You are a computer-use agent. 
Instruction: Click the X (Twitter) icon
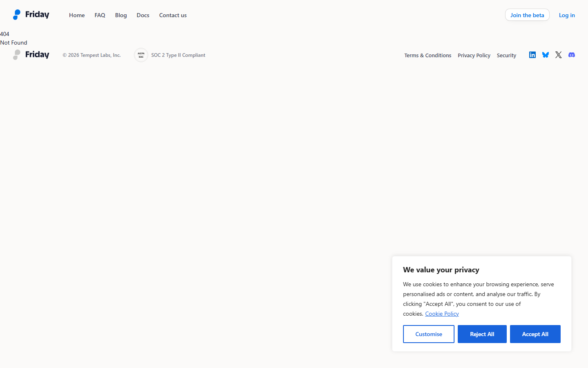click(559, 55)
